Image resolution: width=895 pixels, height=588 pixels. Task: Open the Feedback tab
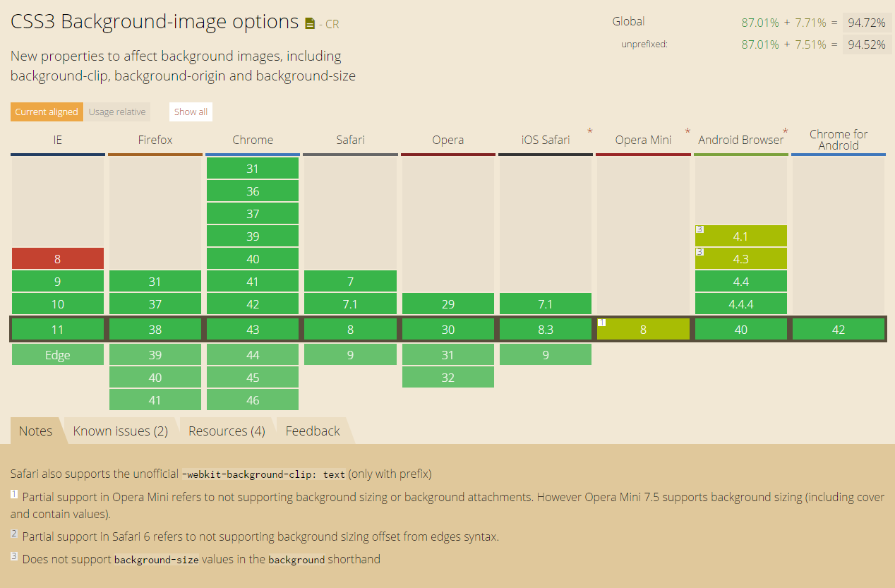pos(313,431)
